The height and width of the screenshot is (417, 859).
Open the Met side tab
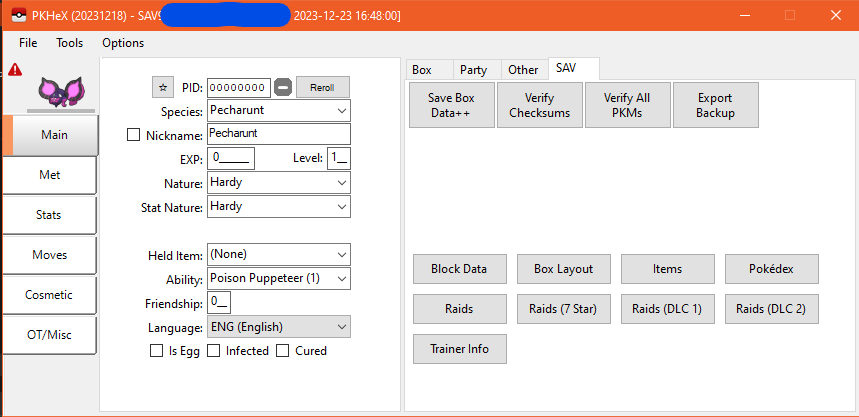coord(50,175)
